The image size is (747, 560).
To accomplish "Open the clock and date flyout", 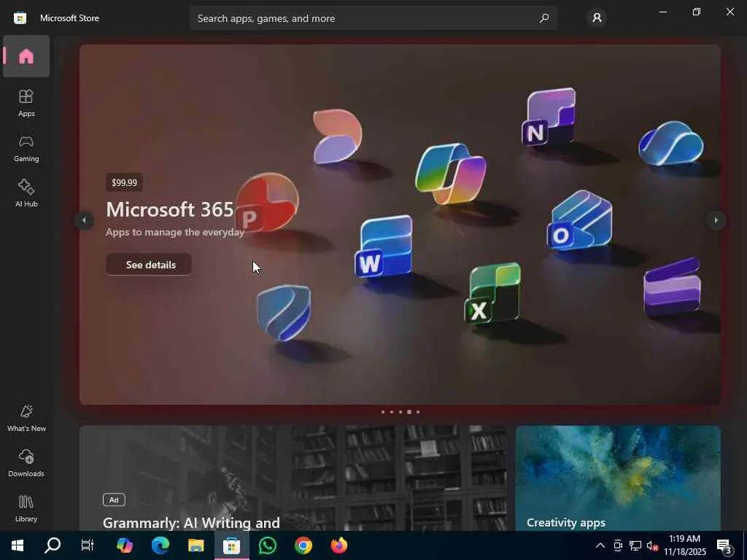I will [x=684, y=545].
